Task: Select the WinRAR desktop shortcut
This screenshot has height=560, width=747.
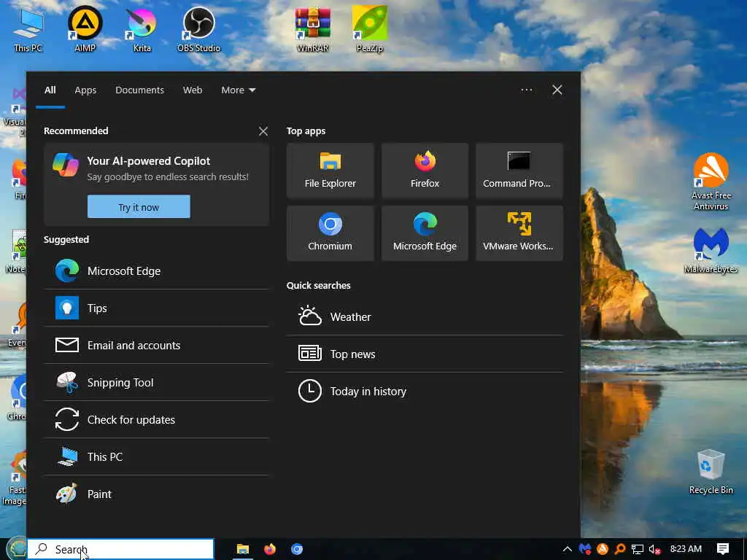Action: click(x=312, y=28)
